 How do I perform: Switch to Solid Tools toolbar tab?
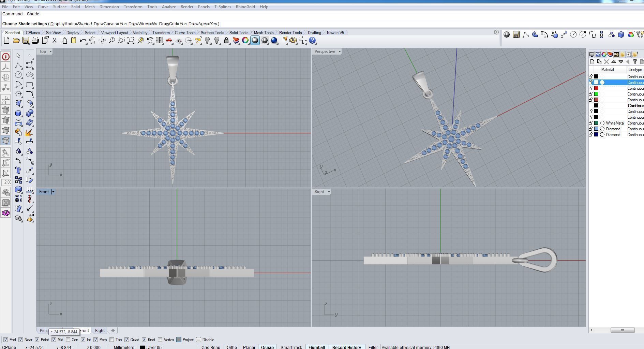click(x=239, y=33)
